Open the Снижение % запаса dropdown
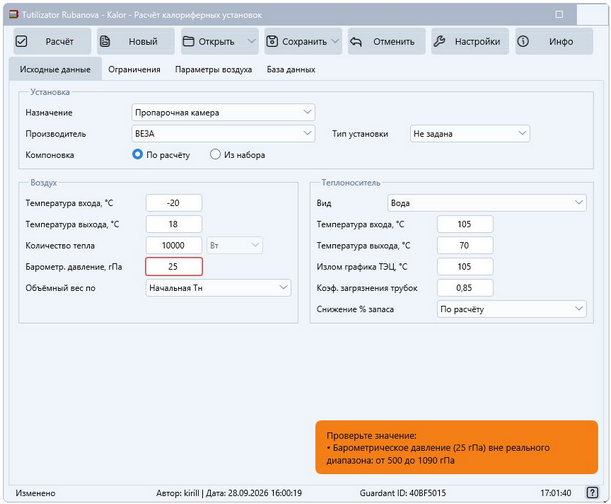 (x=511, y=309)
